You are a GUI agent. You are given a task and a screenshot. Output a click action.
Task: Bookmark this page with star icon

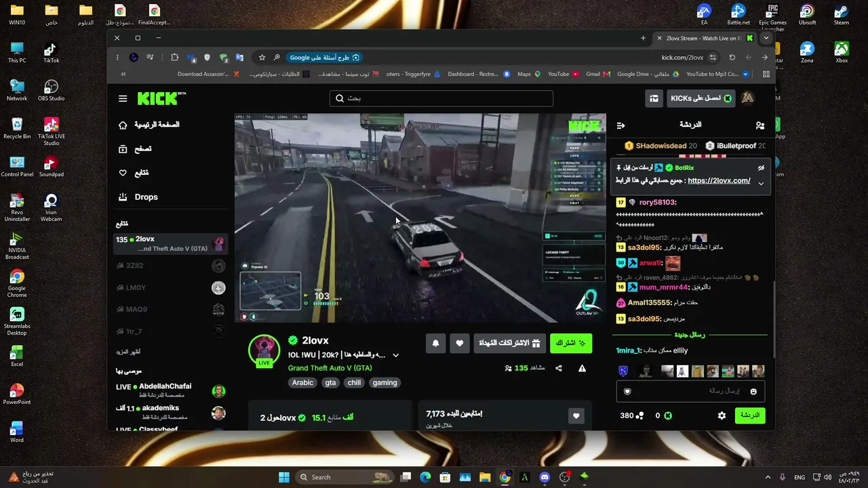(x=262, y=58)
